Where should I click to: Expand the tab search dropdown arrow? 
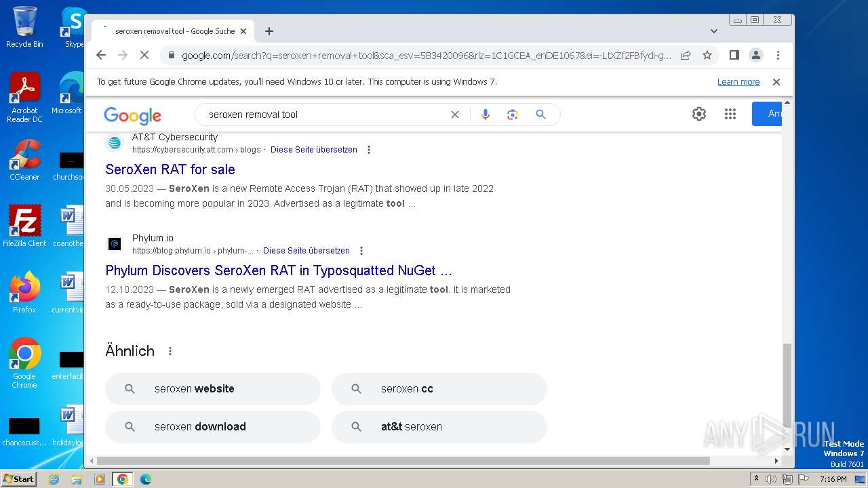tap(714, 31)
